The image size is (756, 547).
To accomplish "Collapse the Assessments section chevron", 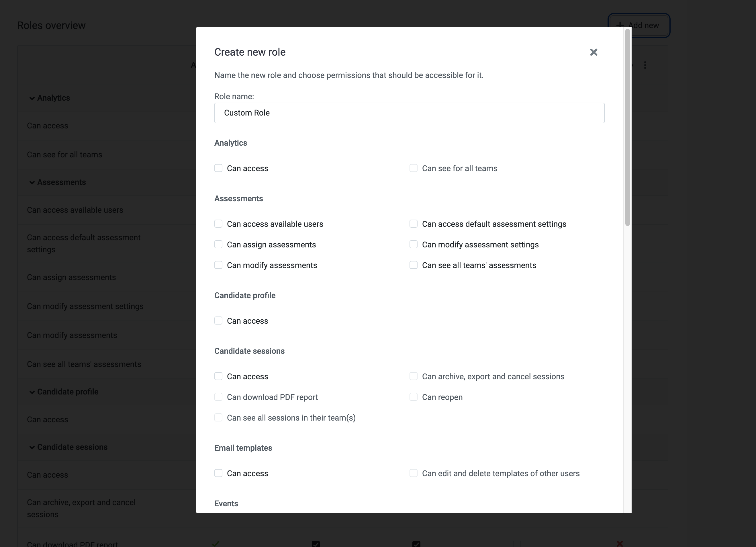I will [x=32, y=182].
